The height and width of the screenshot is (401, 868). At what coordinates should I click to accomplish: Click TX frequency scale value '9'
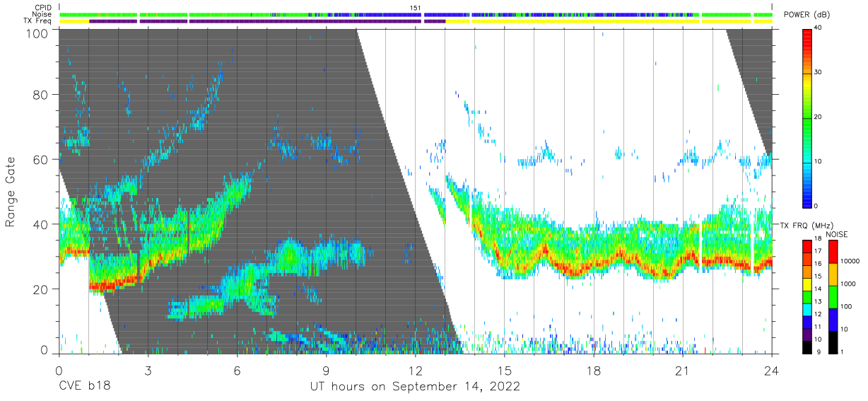click(818, 351)
